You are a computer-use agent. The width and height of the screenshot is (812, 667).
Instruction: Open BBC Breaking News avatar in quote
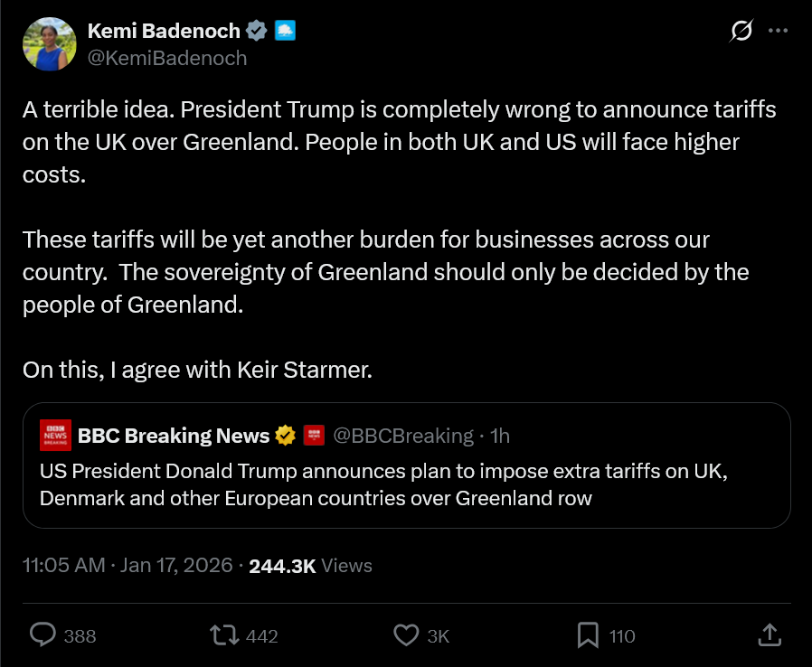click(x=56, y=436)
